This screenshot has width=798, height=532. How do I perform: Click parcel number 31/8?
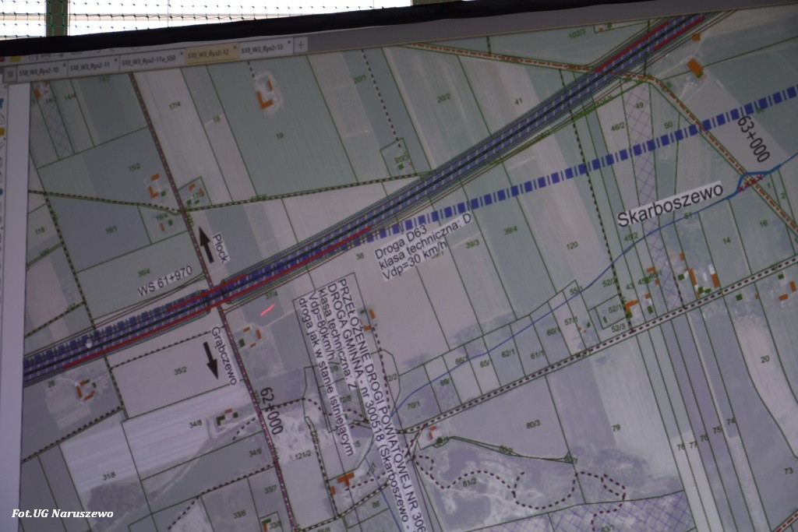click(109, 477)
